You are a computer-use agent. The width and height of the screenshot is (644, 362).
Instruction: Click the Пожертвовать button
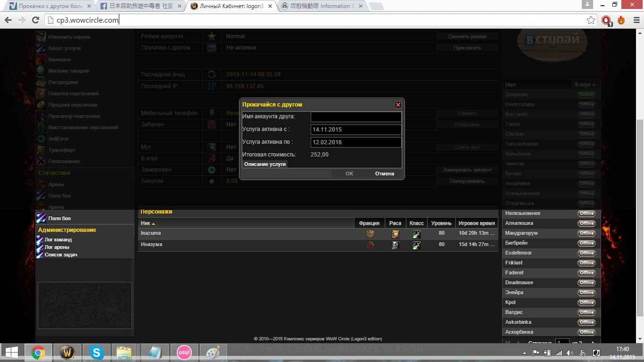click(x=467, y=181)
